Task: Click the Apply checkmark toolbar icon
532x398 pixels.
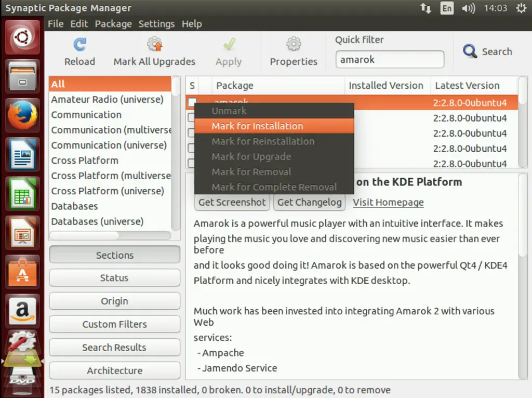Action: point(229,44)
